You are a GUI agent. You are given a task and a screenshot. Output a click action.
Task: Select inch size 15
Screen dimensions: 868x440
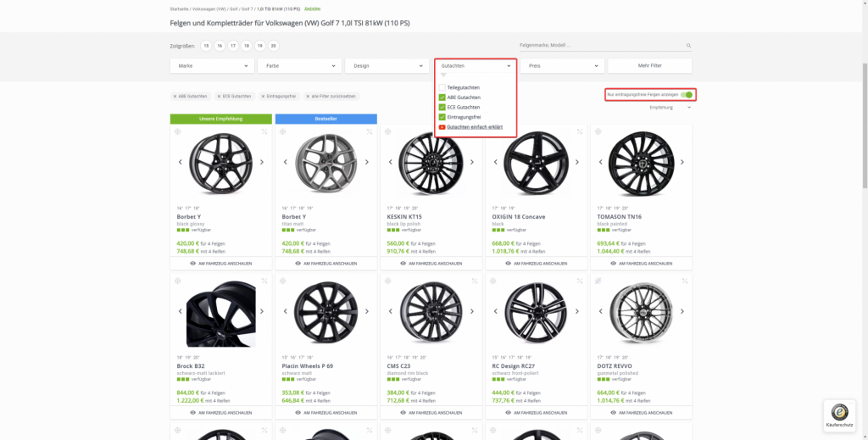pos(207,46)
